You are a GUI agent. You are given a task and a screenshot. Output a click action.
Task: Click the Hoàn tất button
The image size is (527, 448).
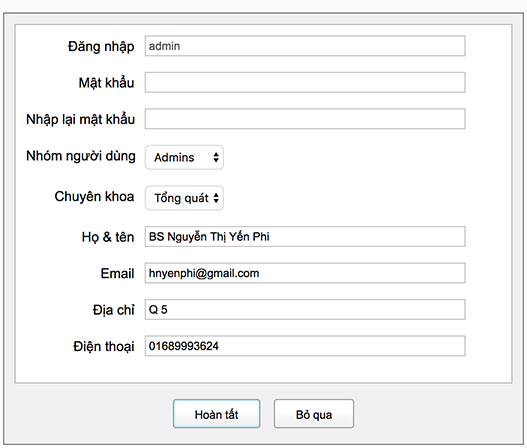[216, 414]
